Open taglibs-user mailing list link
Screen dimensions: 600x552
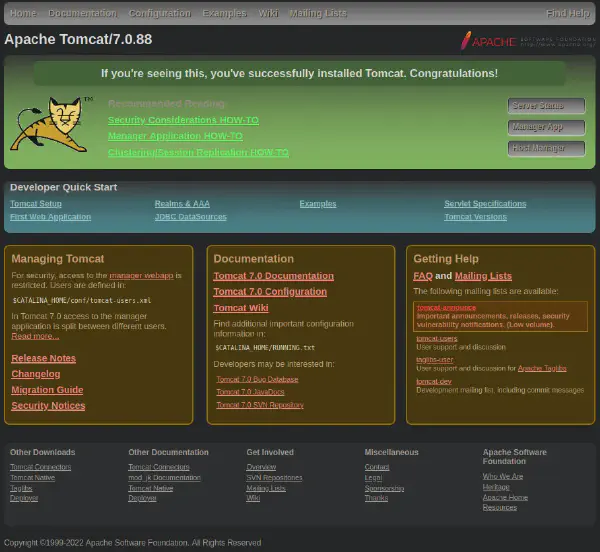pyautogui.click(x=435, y=360)
